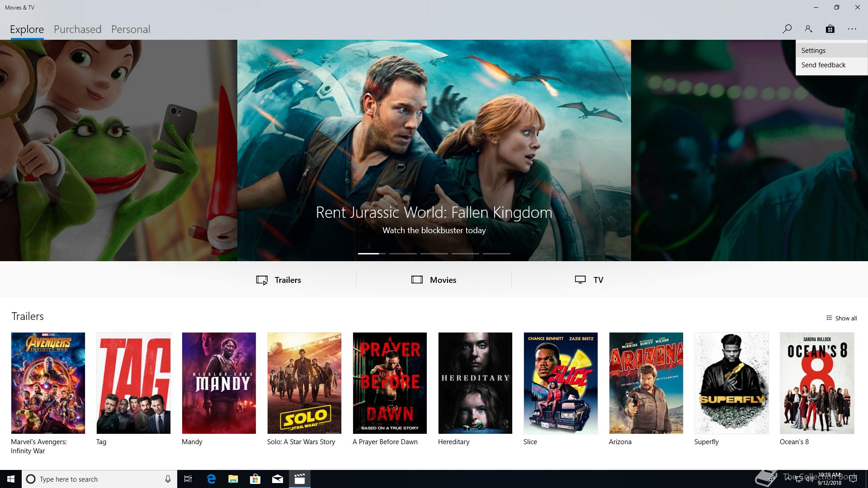Jump to the third carousel indicator
Image resolution: width=868 pixels, height=488 pixels.
tap(434, 253)
